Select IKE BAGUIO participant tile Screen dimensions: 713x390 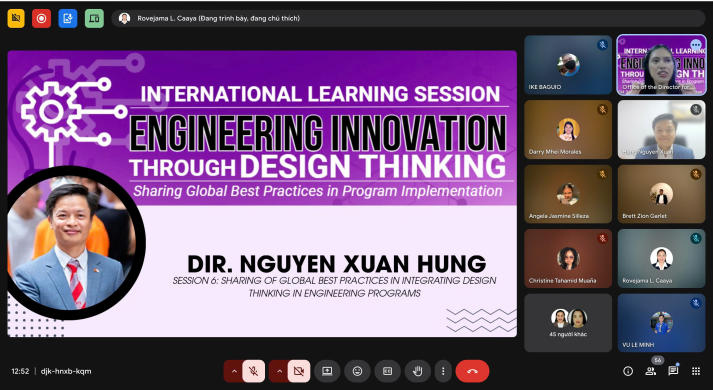click(x=568, y=65)
